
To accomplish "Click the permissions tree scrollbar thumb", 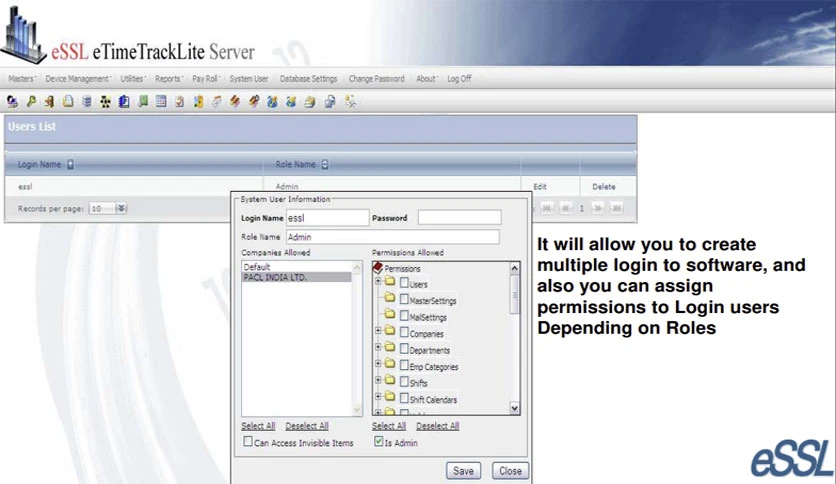I will [514, 294].
